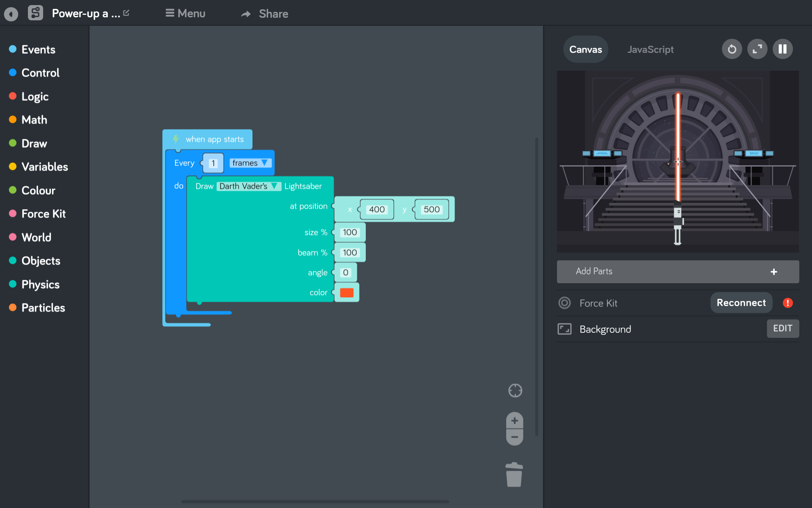Click the orange lightsaber color swatch
Image resolution: width=812 pixels, height=508 pixels.
pyautogui.click(x=346, y=293)
